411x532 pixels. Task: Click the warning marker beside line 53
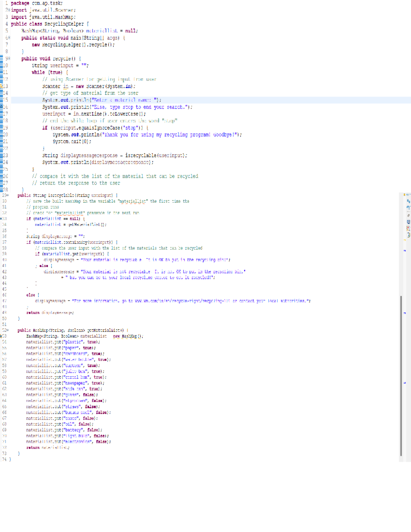point(1,336)
